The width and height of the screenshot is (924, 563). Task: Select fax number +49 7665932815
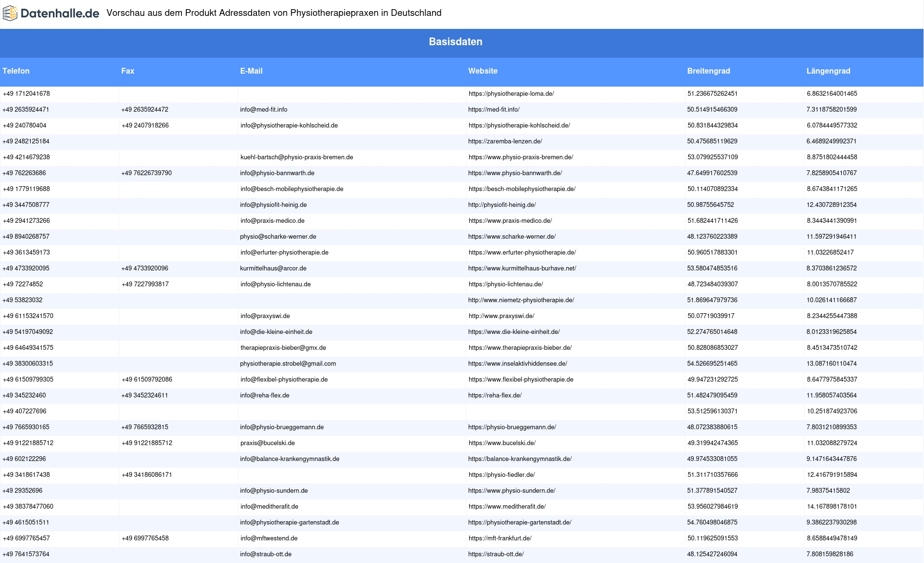[x=145, y=427]
